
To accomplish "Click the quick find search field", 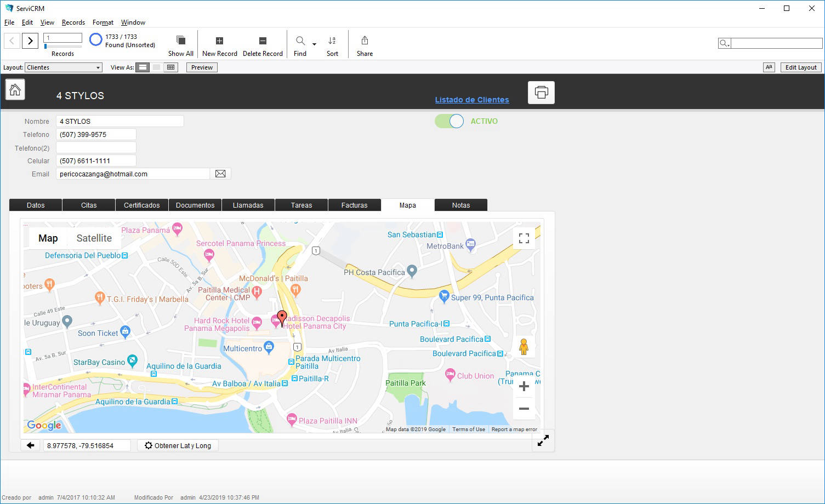I will coord(776,43).
